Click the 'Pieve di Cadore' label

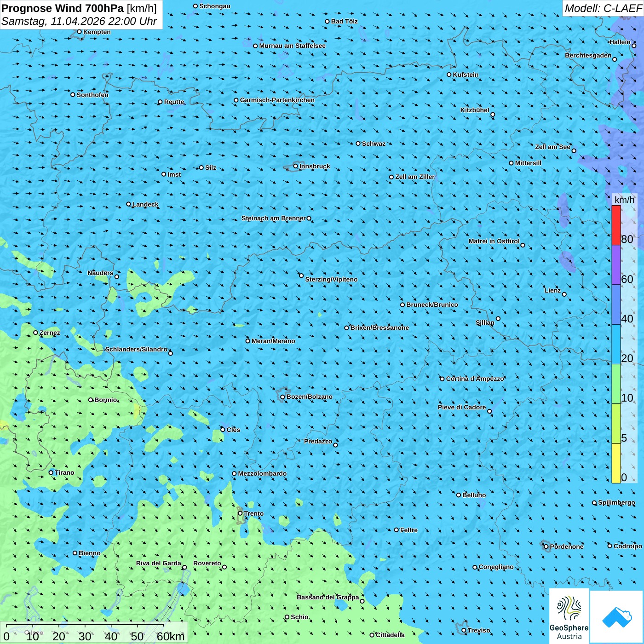click(462, 407)
